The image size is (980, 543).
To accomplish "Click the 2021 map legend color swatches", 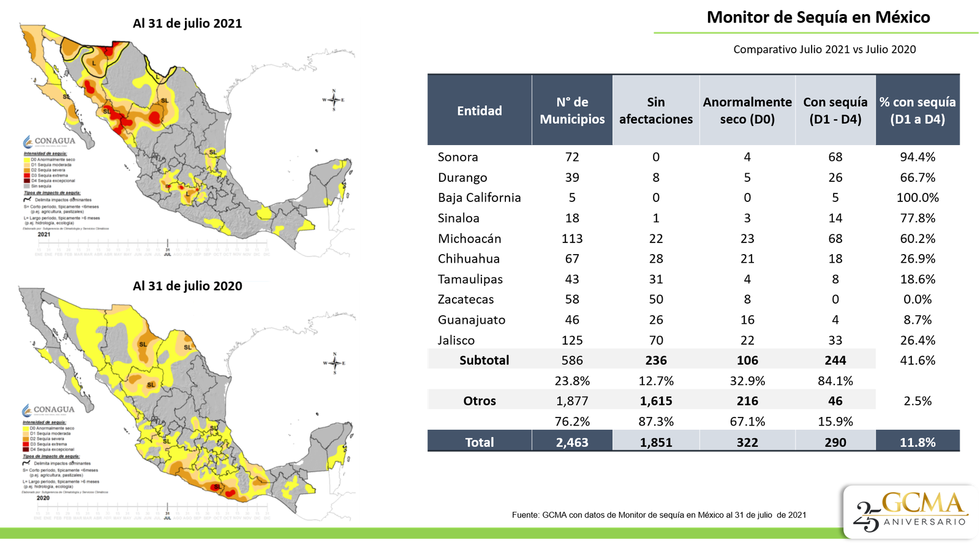I will [x=27, y=170].
